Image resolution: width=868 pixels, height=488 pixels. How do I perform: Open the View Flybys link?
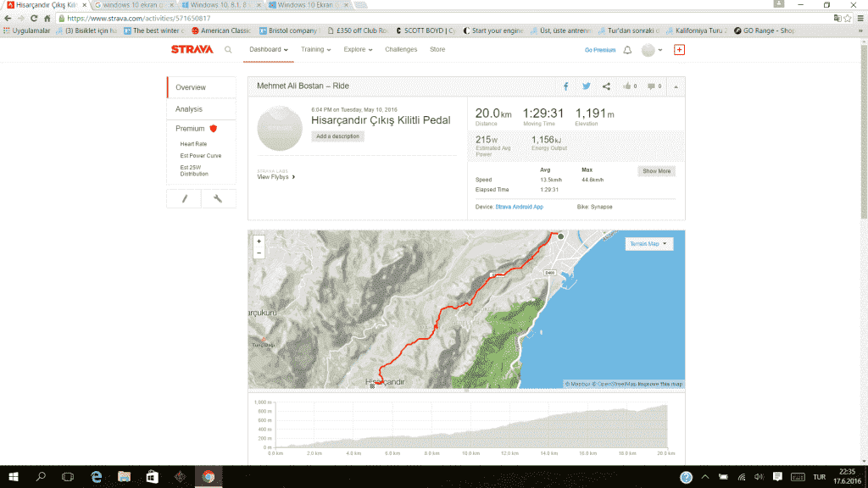(x=275, y=177)
